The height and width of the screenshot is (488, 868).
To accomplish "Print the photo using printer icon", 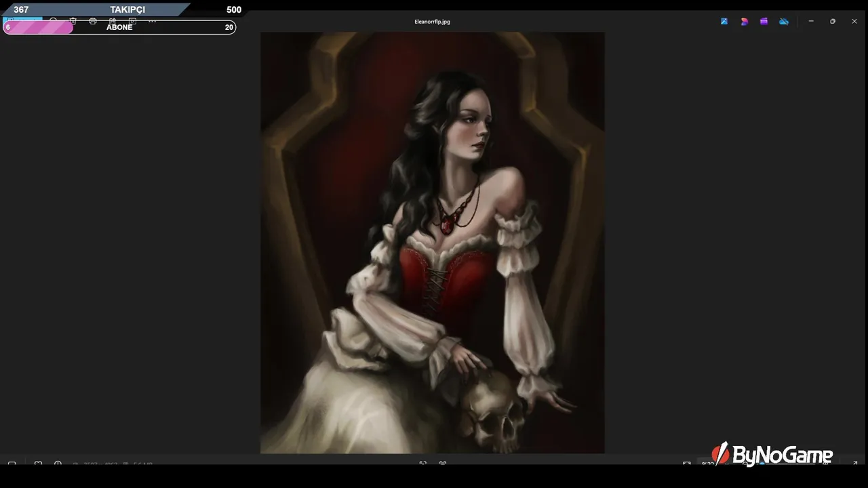I will pyautogui.click(x=93, y=21).
